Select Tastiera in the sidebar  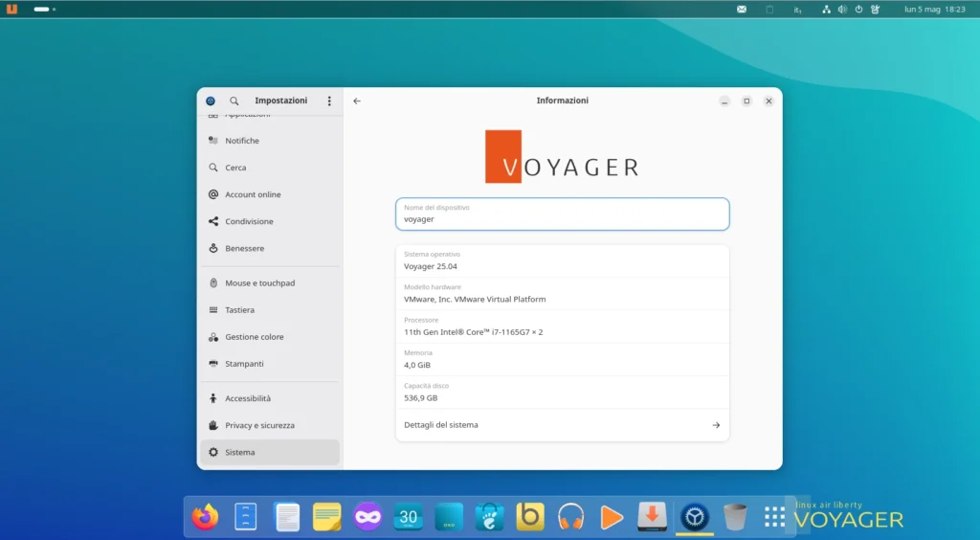[270, 310]
